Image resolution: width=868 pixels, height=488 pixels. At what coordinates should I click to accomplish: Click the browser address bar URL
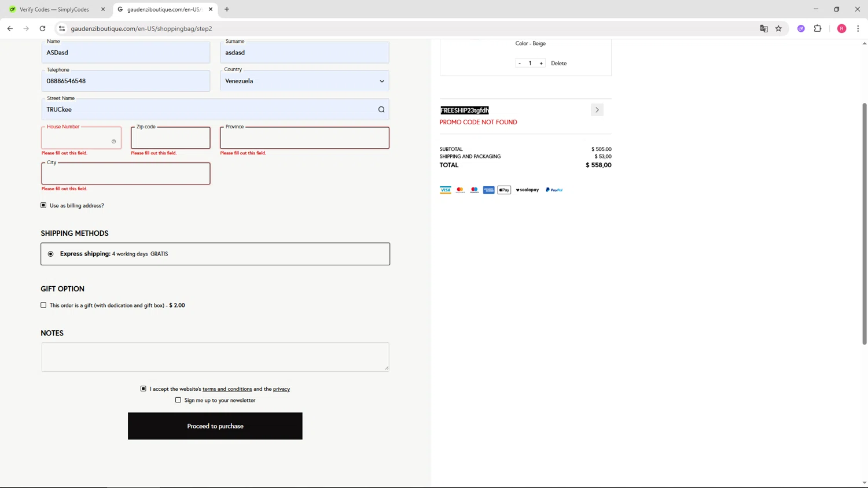coord(141,28)
